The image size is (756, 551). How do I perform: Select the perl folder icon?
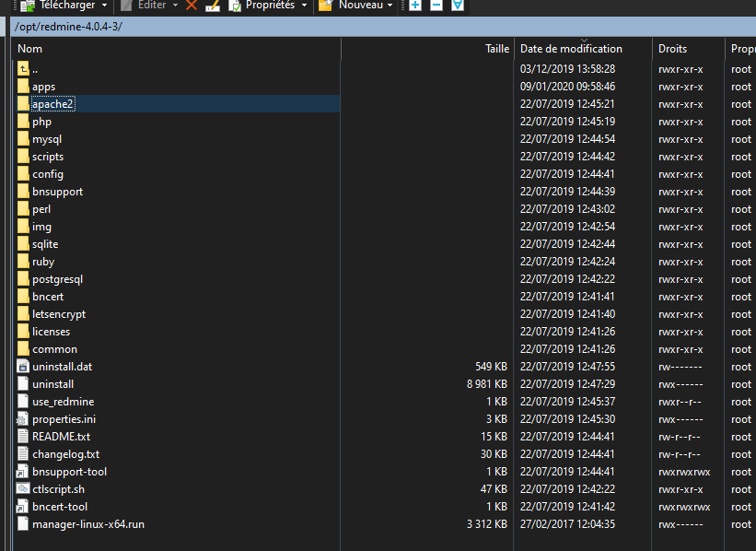(x=23, y=209)
